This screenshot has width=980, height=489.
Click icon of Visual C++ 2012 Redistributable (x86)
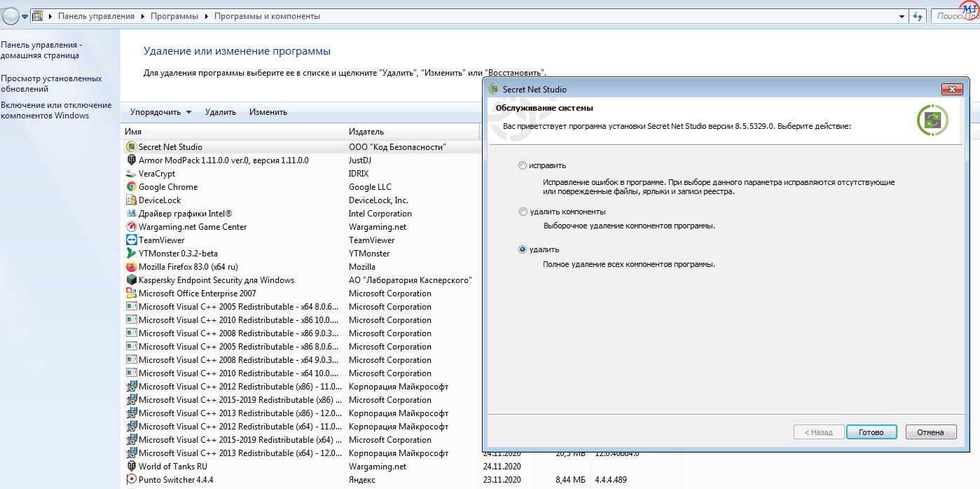click(x=131, y=387)
